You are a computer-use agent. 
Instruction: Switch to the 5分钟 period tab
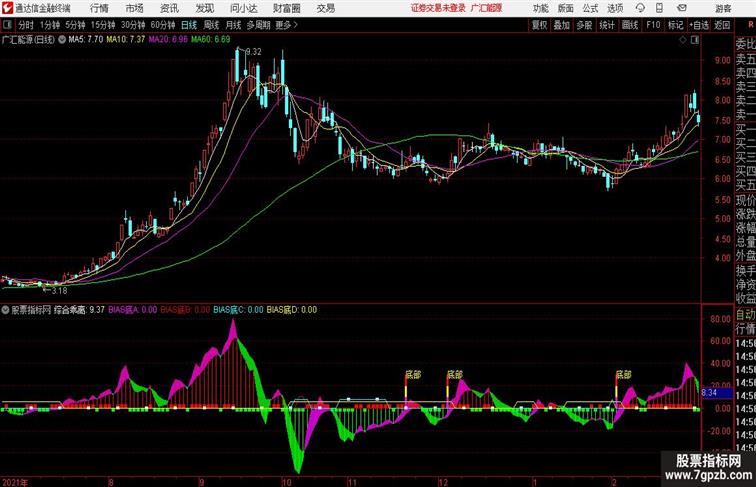[x=75, y=25]
